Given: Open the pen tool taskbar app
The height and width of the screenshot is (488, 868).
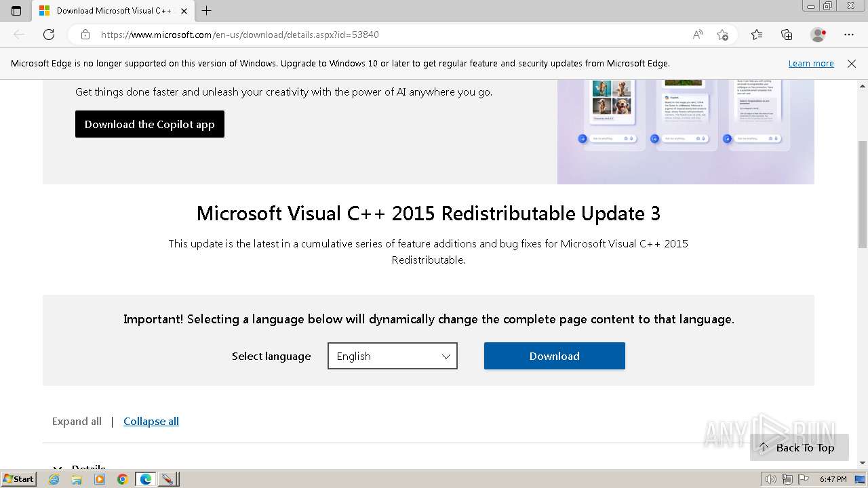Looking at the screenshot, I should point(167,479).
